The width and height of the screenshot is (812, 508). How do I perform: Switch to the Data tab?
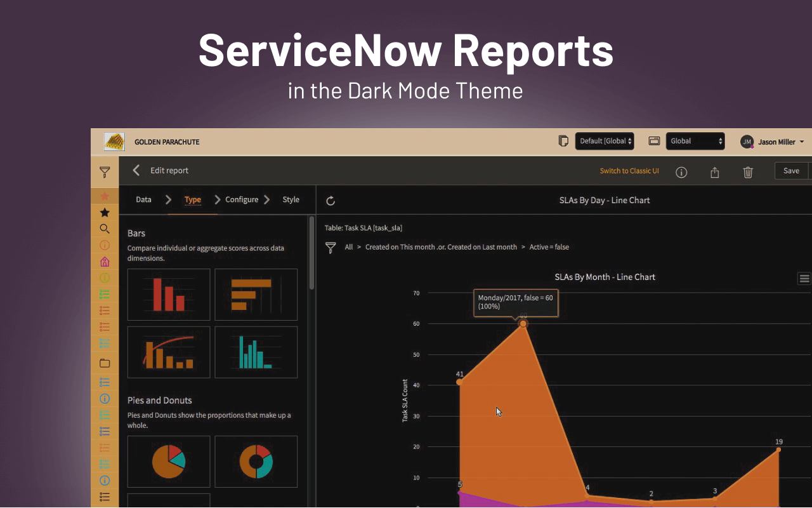[x=144, y=199]
